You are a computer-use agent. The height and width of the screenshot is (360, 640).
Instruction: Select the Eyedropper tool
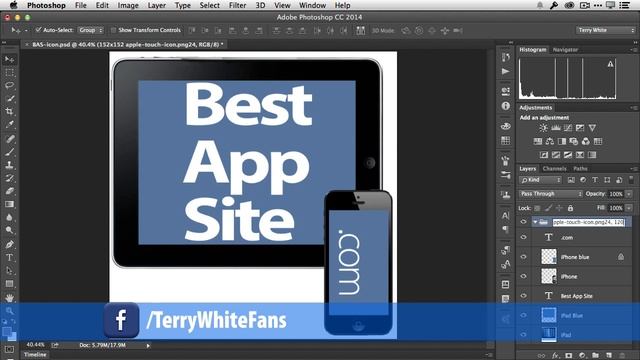click(x=9, y=124)
